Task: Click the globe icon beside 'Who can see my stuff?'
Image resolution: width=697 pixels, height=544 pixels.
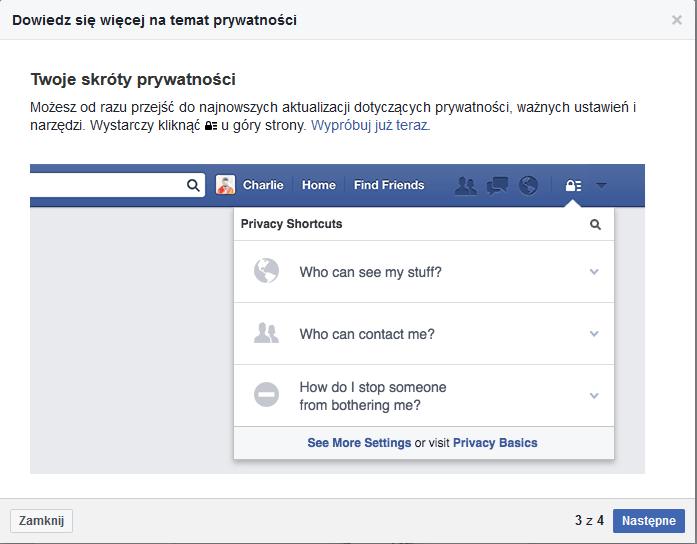Action: 266,271
